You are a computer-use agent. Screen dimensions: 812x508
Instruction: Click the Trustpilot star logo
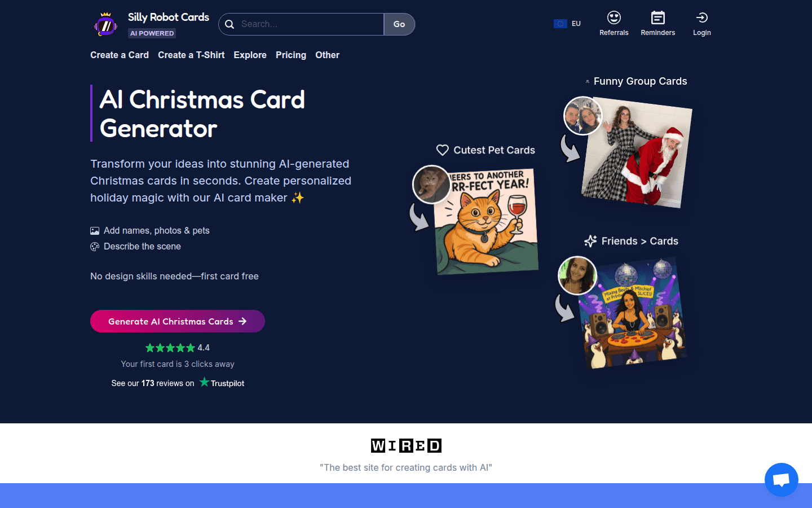(x=204, y=382)
